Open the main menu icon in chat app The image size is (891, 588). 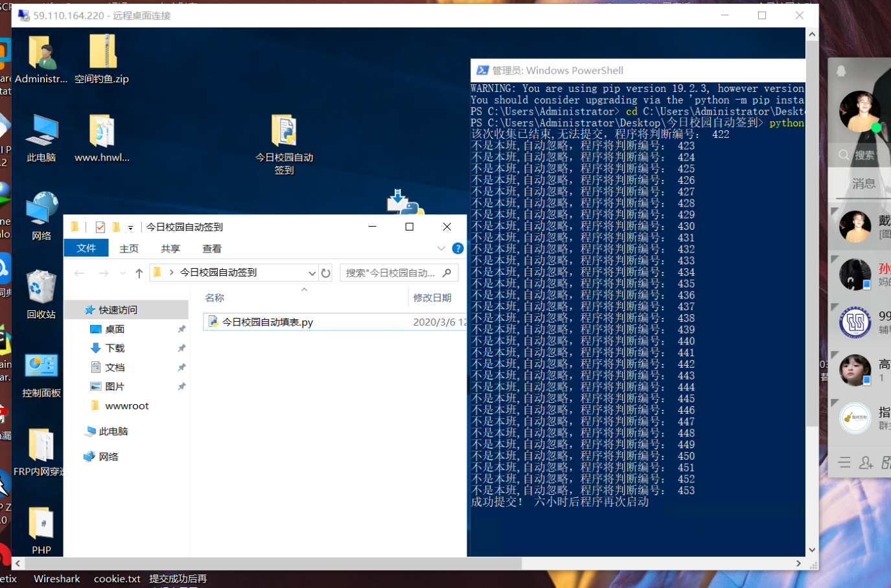point(844,462)
